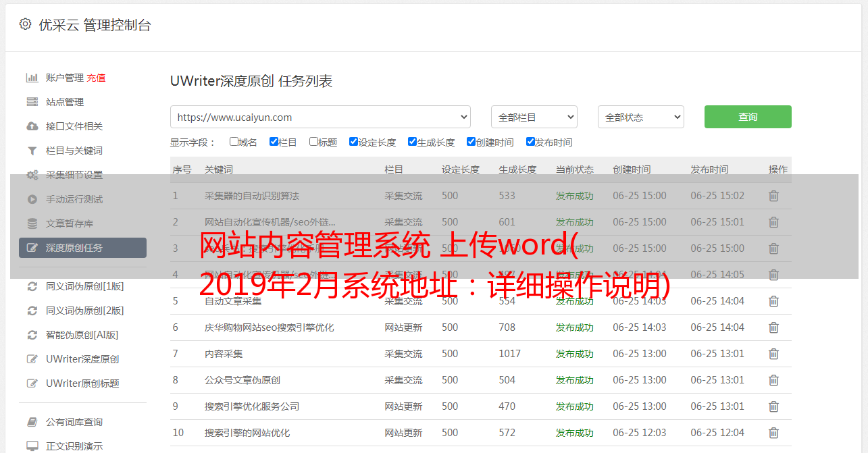868x453 pixels.
Task: Open 同义词伪原创[1版] in sidebar
Action: (x=84, y=286)
